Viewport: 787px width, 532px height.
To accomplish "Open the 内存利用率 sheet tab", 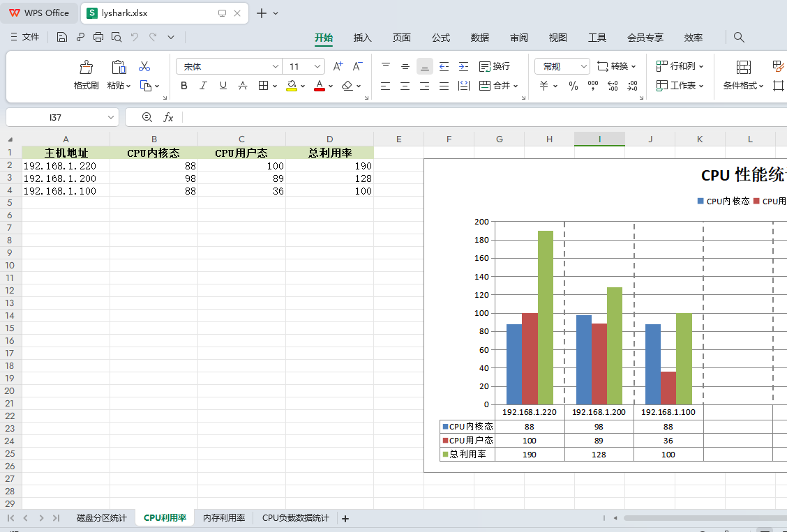I will pyautogui.click(x=224, y=518).
